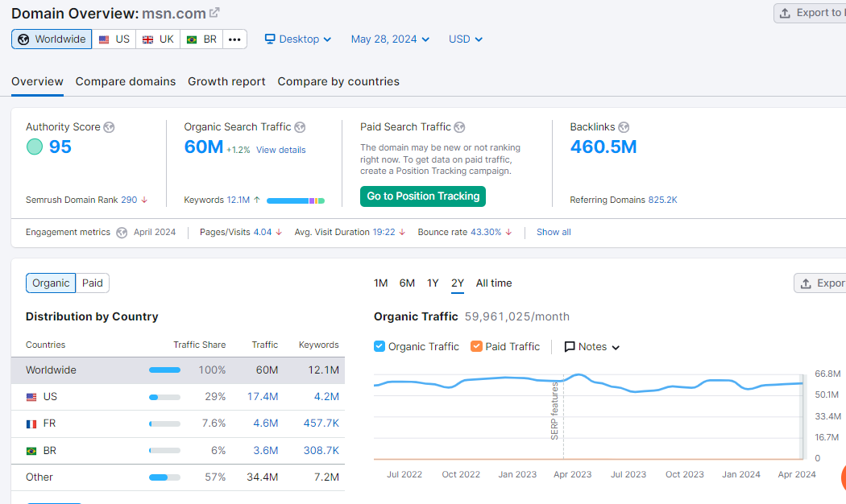The width and height of the screenshot is (846, 504).
Task: Click globe icon next to Backlinks
Action: point(624,127)
